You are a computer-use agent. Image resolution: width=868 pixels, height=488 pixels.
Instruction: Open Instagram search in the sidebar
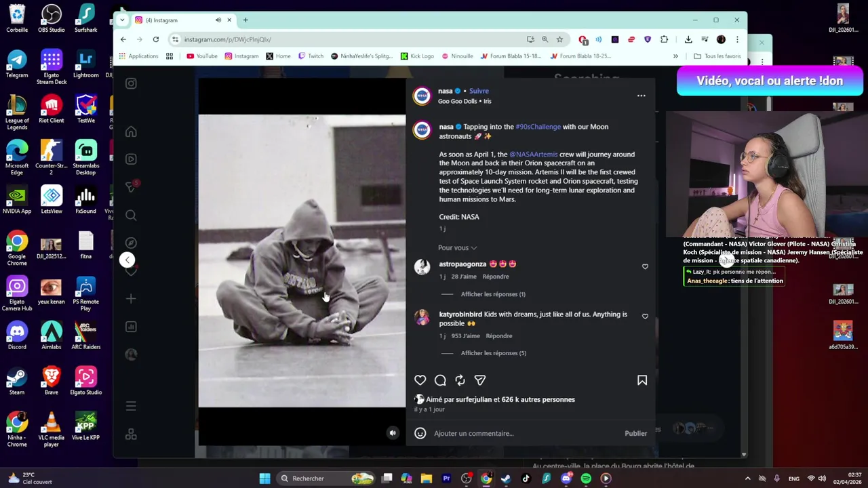(x=131, y=216)
